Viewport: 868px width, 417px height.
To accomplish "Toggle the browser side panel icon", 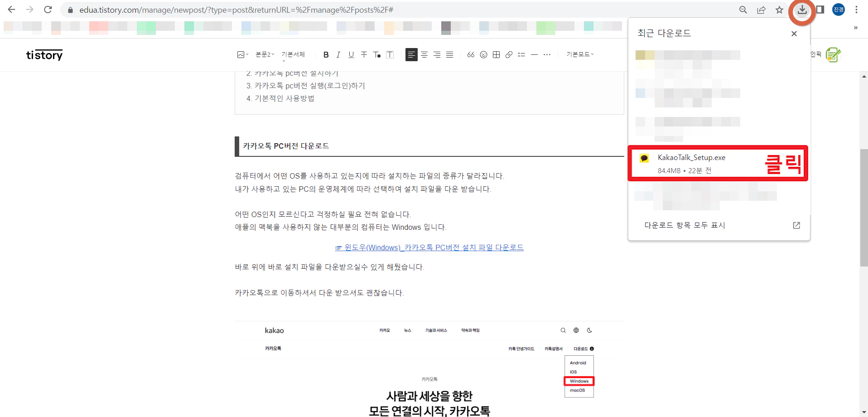I will point(820,10).
